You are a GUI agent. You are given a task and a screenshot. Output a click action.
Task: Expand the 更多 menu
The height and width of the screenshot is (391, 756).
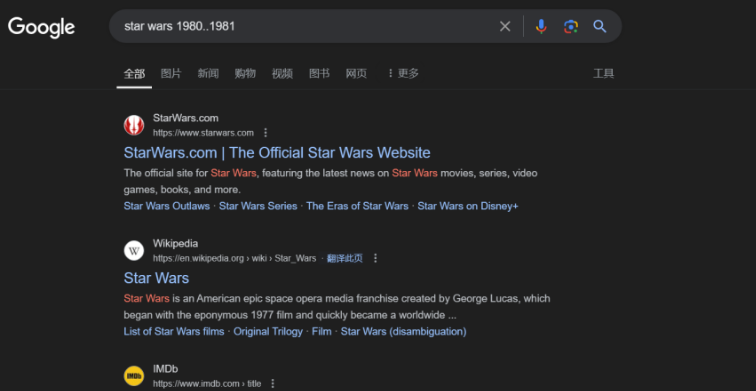coord(403,74)
